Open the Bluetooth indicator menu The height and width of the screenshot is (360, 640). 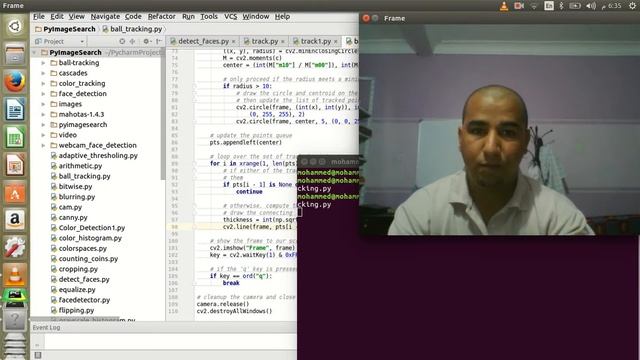pos(562,6)
